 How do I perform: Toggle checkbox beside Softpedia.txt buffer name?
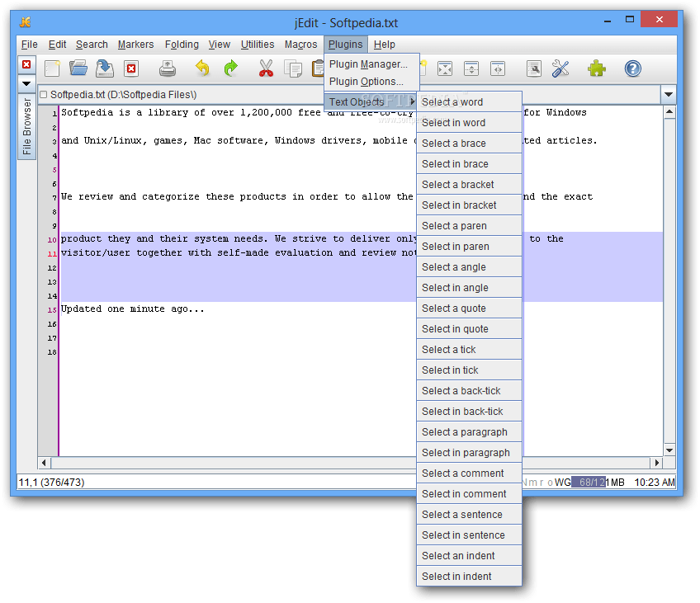click(x=43, y=95)
